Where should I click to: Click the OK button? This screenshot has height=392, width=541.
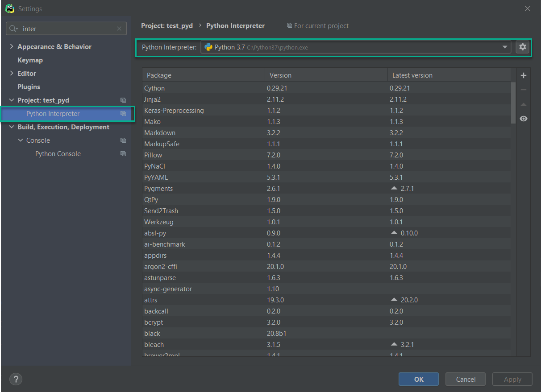click(418, 379)
